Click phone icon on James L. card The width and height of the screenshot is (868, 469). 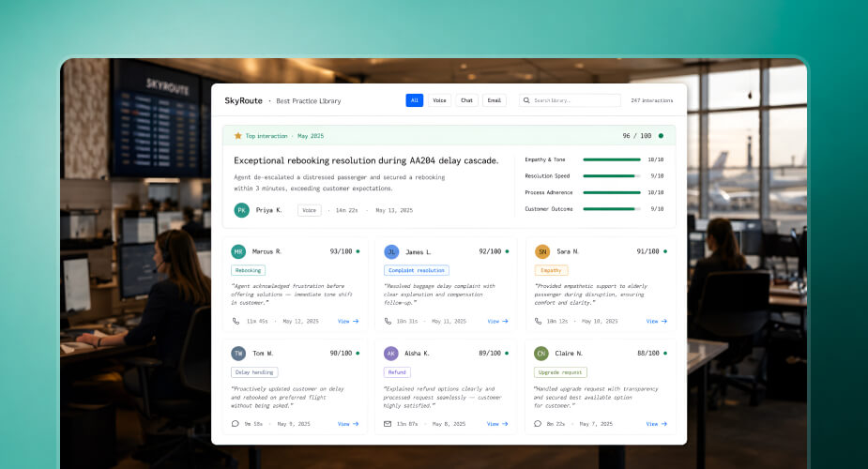point(388,321)
